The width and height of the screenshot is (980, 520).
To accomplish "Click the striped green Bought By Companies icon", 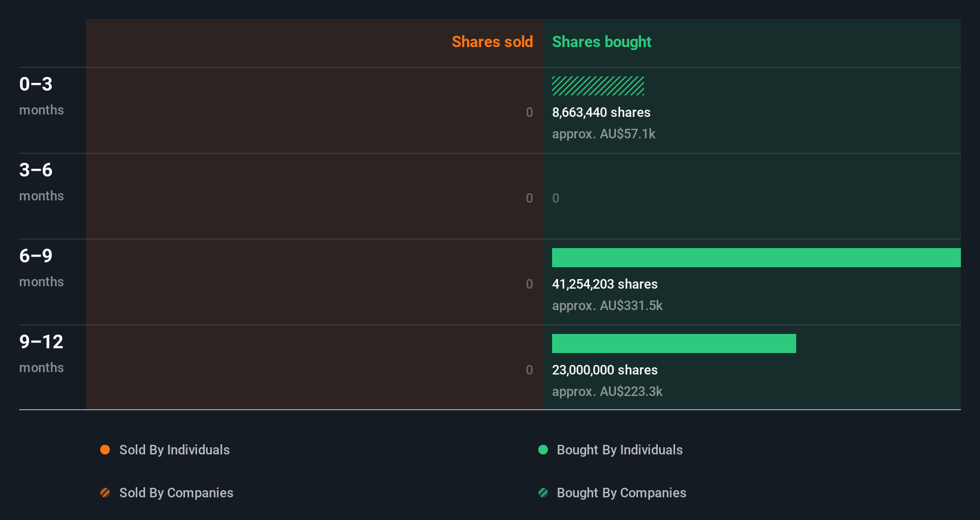I will (543, 493).
